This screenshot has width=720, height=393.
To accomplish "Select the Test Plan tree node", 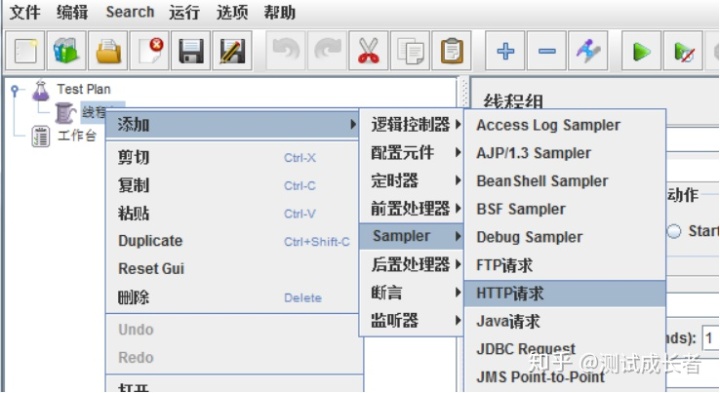I will pos(84,90).
